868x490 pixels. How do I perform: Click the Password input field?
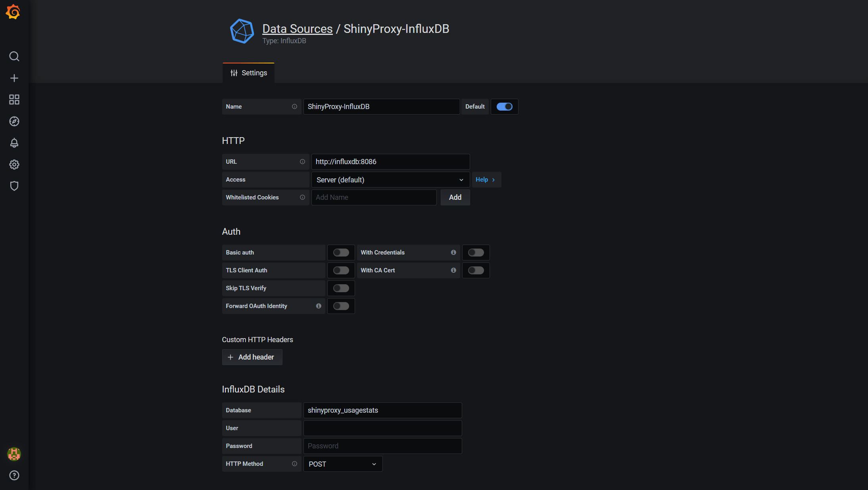click(x=382, y=446)
